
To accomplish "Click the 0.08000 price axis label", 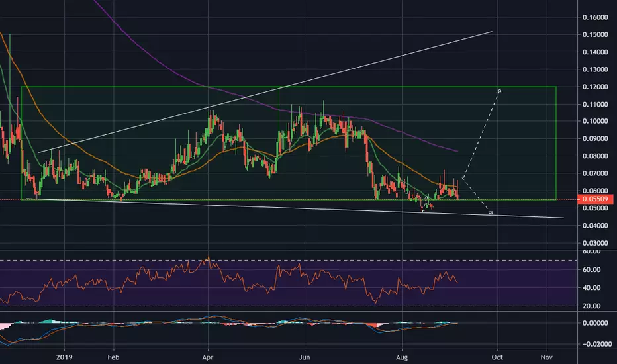I will point(595,156).
